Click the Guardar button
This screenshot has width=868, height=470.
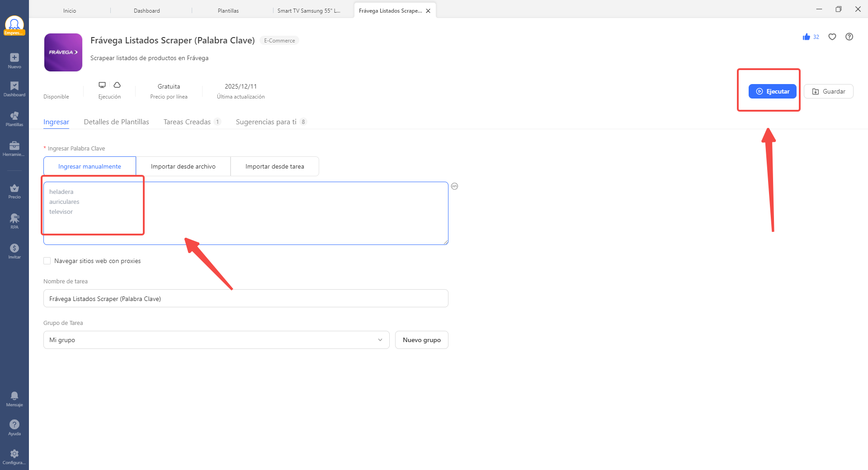tap(828, 91)
